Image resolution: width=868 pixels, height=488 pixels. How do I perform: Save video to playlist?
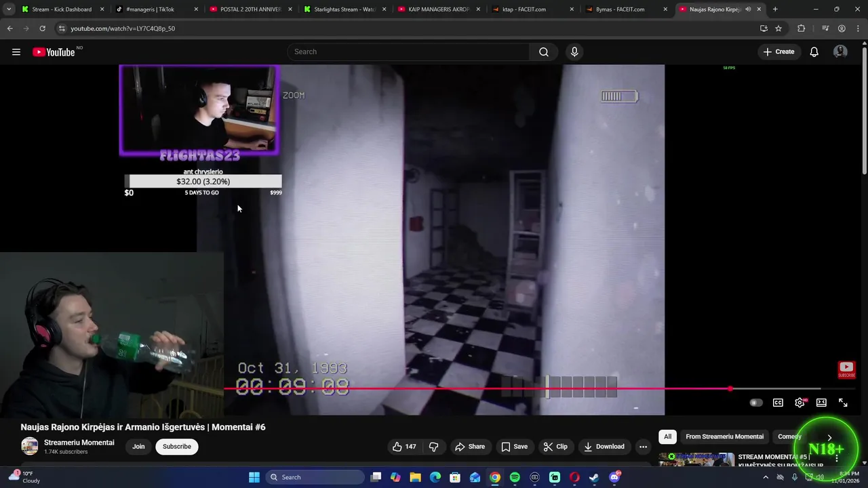(514, 447)
